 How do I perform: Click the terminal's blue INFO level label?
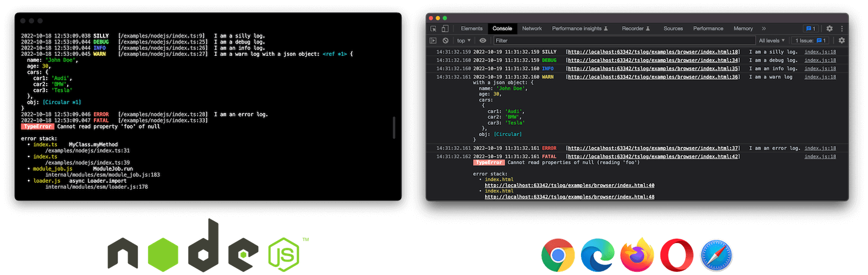99,48
